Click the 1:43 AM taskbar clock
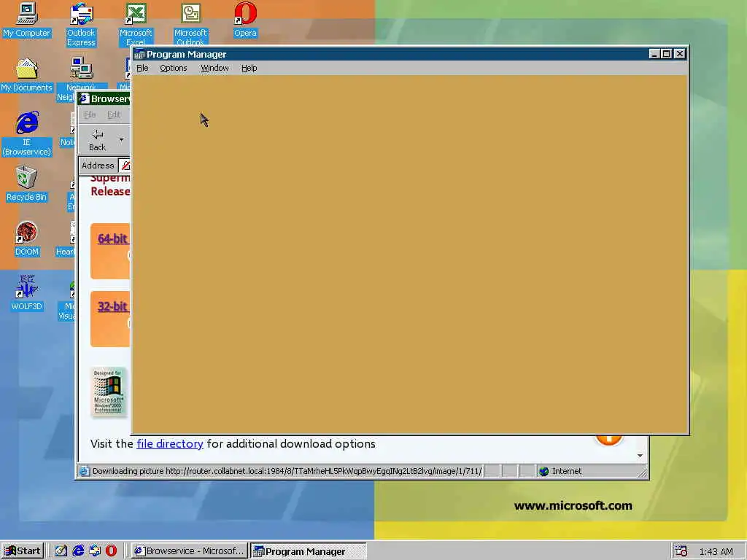 pos(716,551)
